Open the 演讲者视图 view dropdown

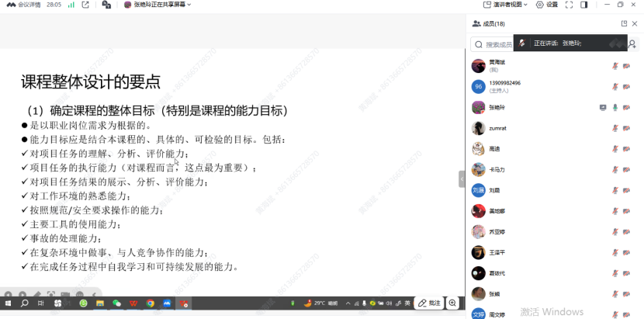pyautogui.click(x=510, y=5)
